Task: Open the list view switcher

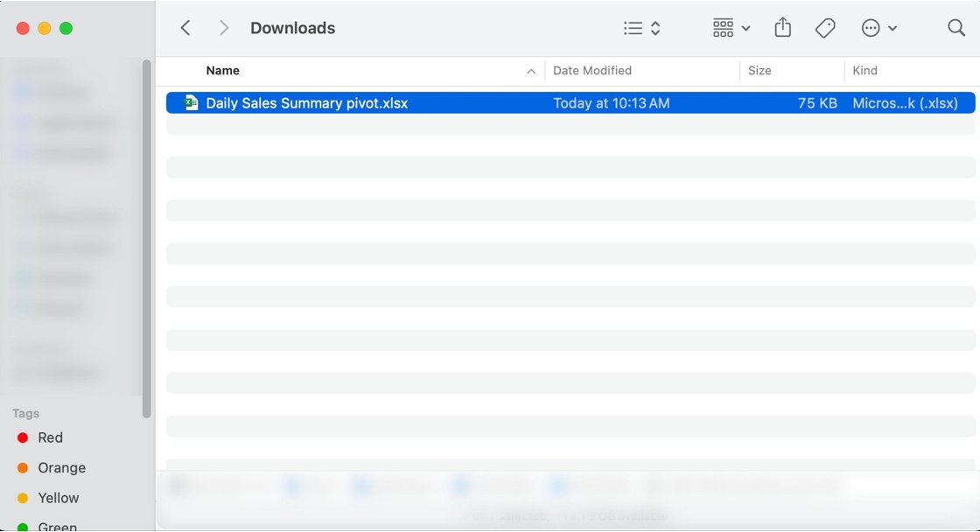Action: (642, 28)
